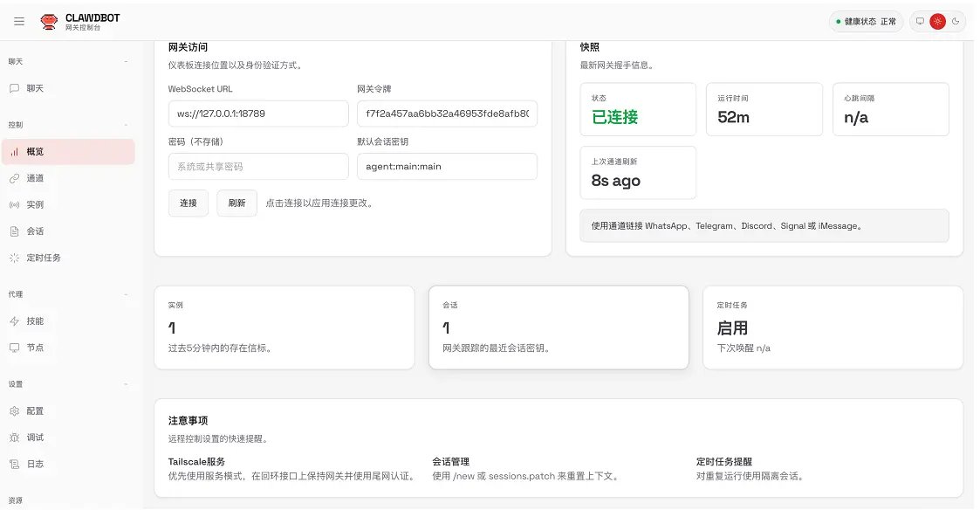Open 日志 in the sidebar
The image size is (980, 510).
tap(37, 464)
